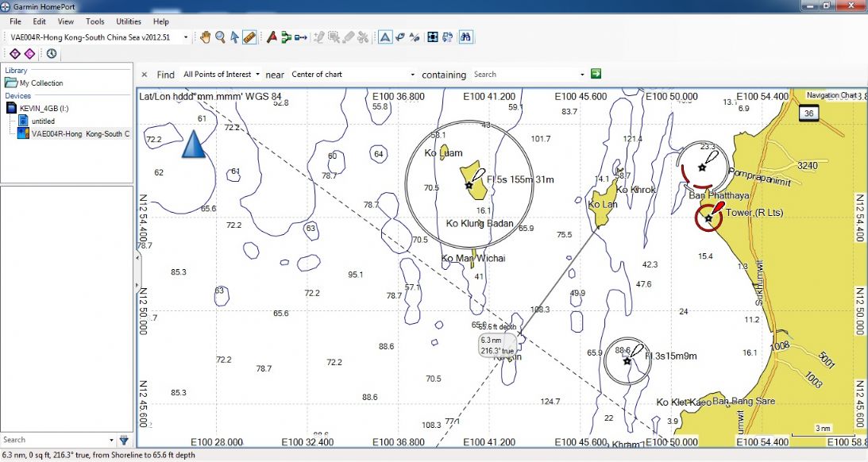
Task: Activate the Zoom magnifier tool
Action: (x=220, y=37)
